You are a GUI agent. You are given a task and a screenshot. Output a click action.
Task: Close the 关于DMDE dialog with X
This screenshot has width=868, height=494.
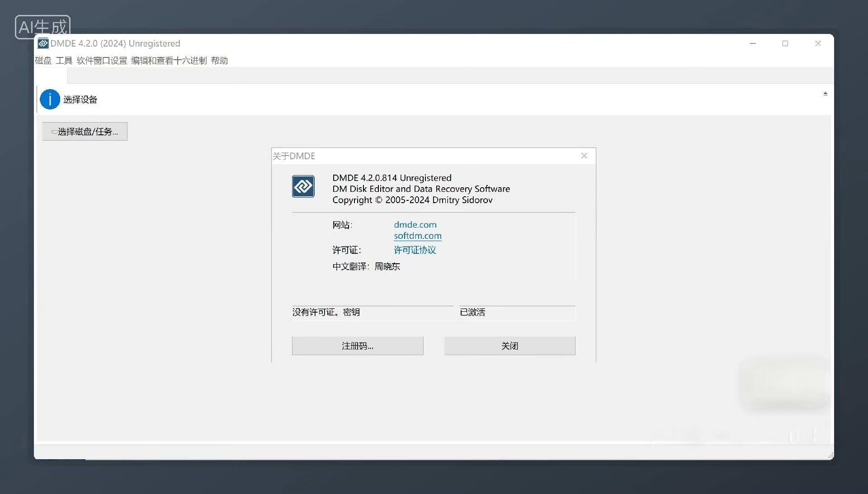point(584,156)
